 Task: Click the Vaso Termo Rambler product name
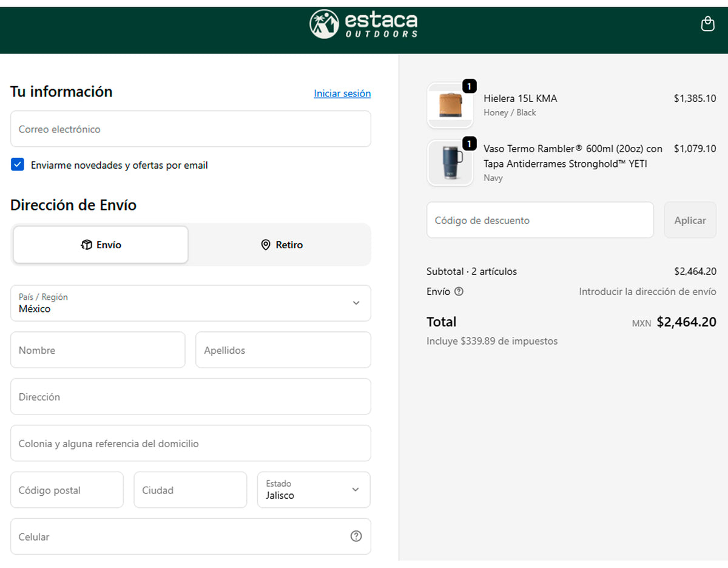(573, 156)
